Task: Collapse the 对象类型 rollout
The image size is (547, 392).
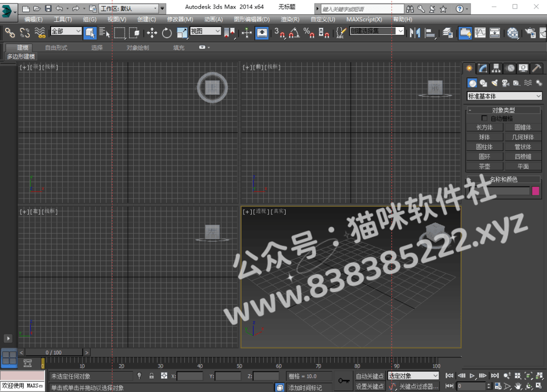Action: 470,110
